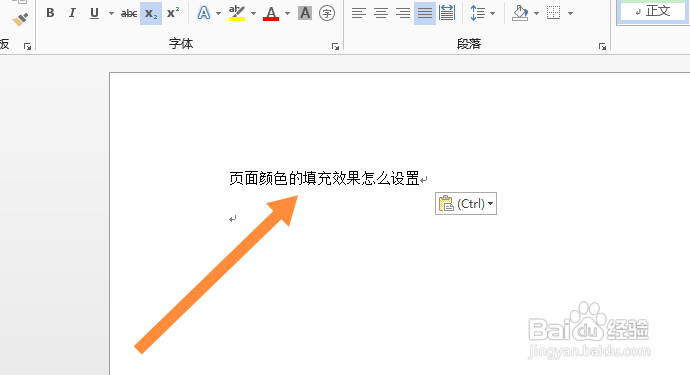Open the underline style dropdown arrow
Image resolution: width=690 pixels, height=375 pixels.
coord(111,13)
